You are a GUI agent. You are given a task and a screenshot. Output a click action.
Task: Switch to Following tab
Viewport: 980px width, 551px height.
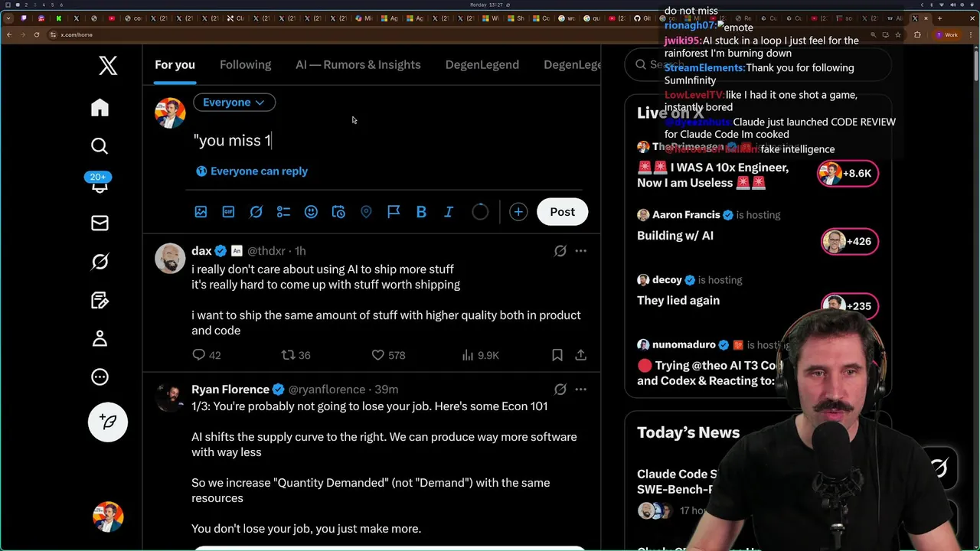[245, 65]
